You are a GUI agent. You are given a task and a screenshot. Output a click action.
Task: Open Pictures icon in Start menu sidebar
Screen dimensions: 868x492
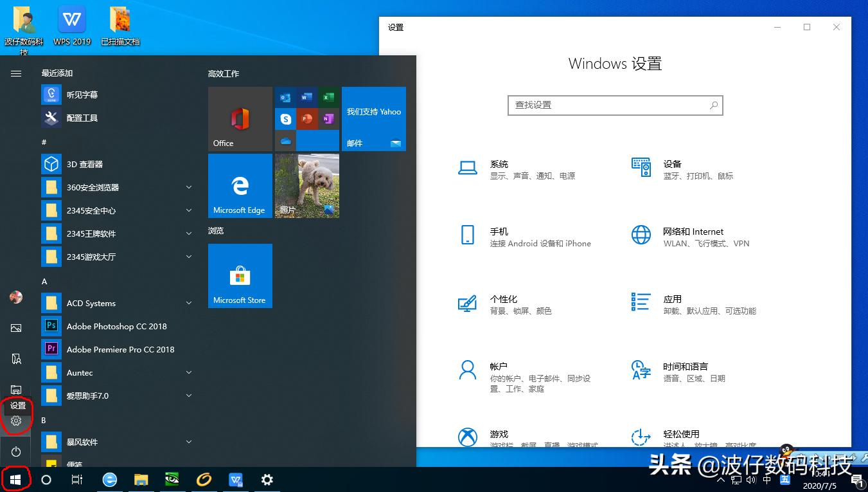click(x=15, y=328)
